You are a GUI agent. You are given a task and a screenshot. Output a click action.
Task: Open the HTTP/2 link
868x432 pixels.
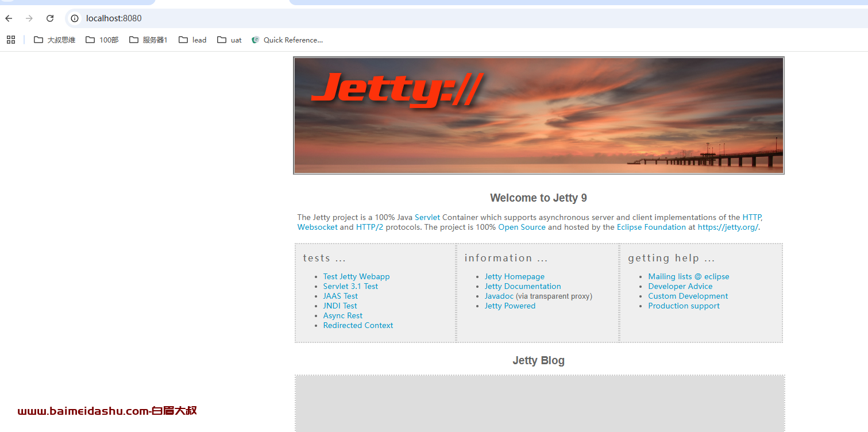click(x=369, y=227)
